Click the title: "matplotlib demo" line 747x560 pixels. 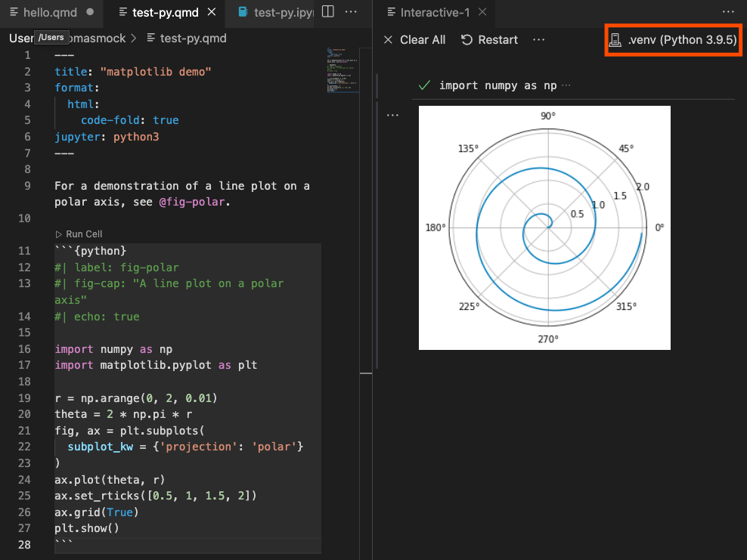coord(133,72)
